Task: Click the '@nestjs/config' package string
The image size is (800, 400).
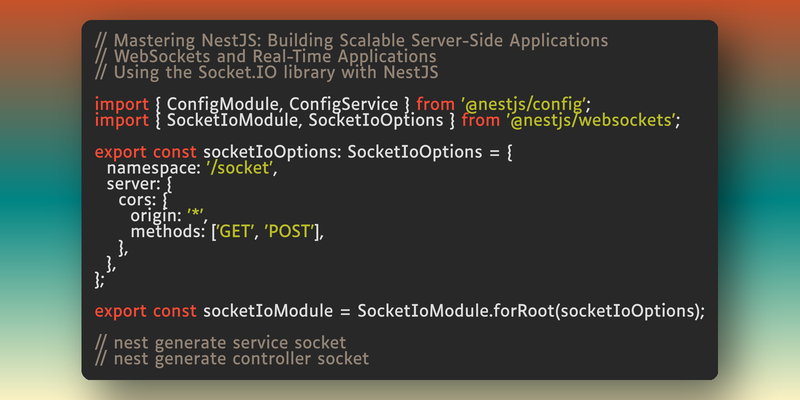Action: coord(524,104)
